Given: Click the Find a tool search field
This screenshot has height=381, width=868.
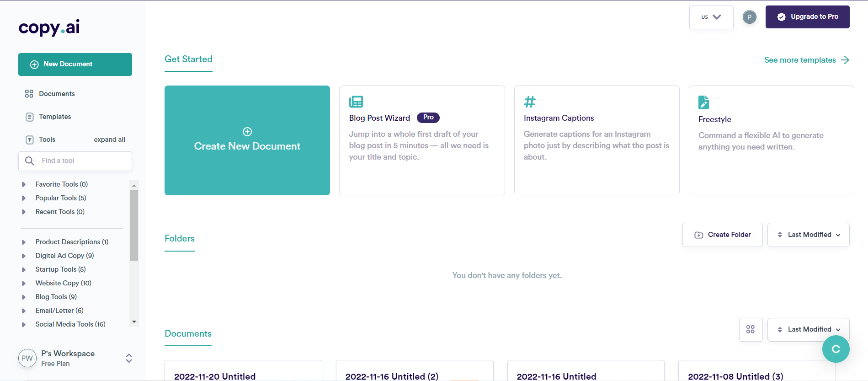Looking at the screenshot, I should tap(75, 161).
